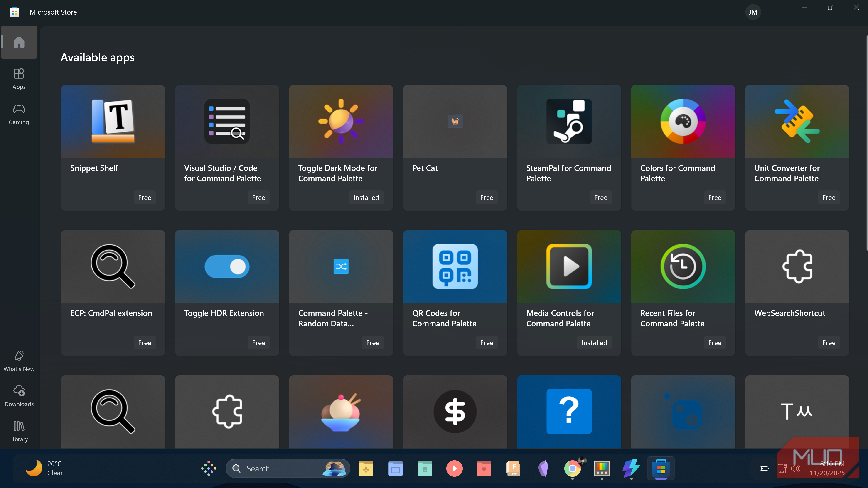This screenshot has height=488, width=868.
Task: Open SteamPal for Command Palette icon
Action: tap(569, 121)
